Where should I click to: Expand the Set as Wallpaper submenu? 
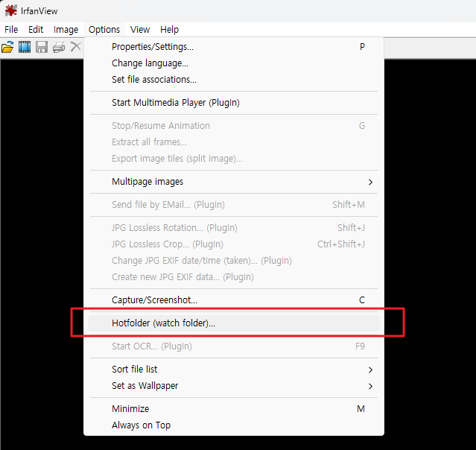pyautogui.click(x=234, y=386)
